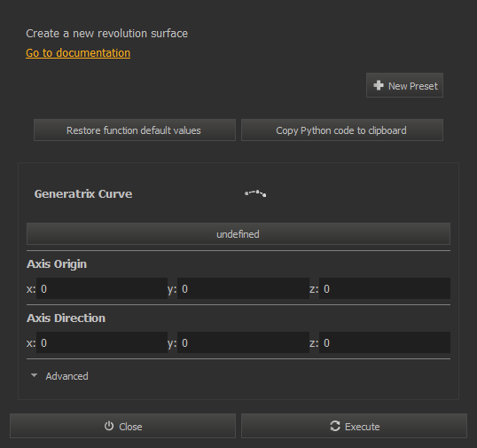Execute the revolution surface function

[x=354, y=426]
